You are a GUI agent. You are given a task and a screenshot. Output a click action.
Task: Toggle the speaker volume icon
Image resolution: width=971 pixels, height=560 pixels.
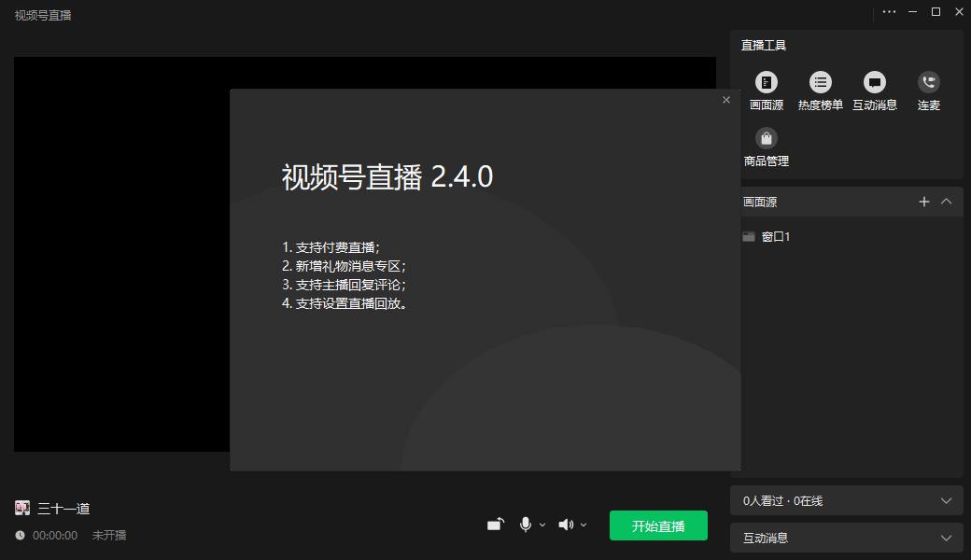[566, 525]
